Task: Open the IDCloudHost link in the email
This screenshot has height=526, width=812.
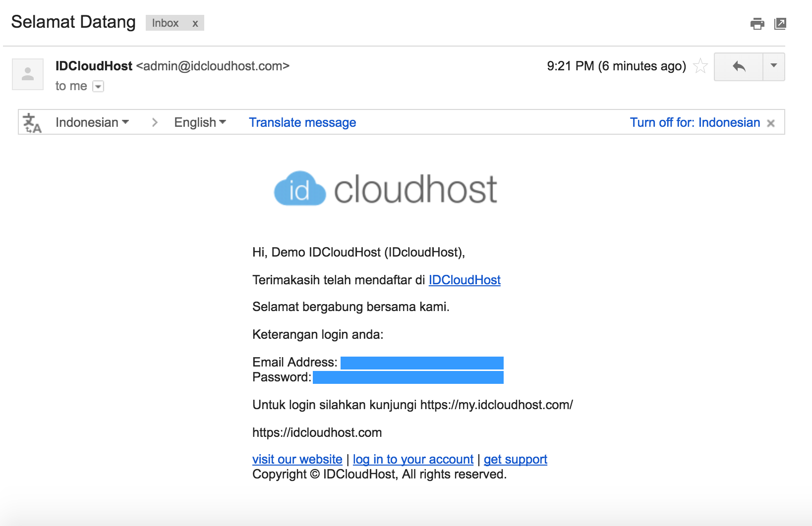Action: [x=464, y=280]
